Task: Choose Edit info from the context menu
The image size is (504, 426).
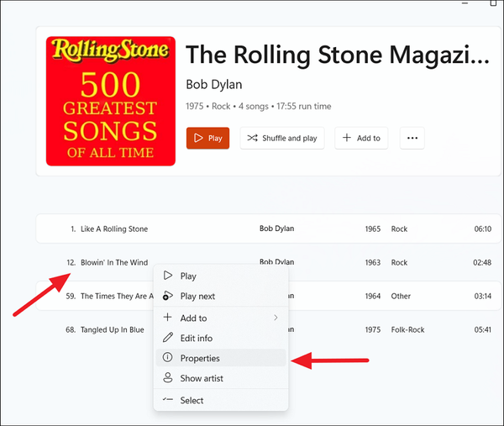Action: coord(197,338)
